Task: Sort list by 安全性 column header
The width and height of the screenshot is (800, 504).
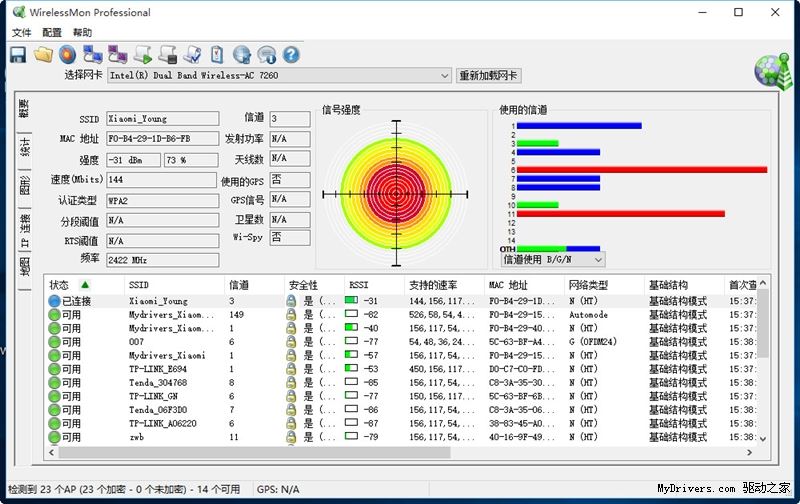Action: [x=314, y=285]
